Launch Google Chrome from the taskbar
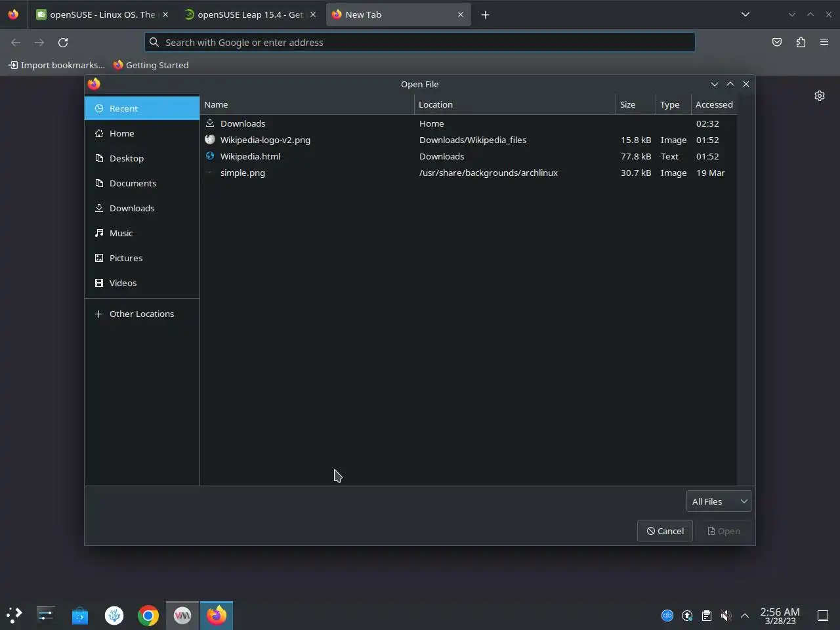840x630 pixels. 148,615
